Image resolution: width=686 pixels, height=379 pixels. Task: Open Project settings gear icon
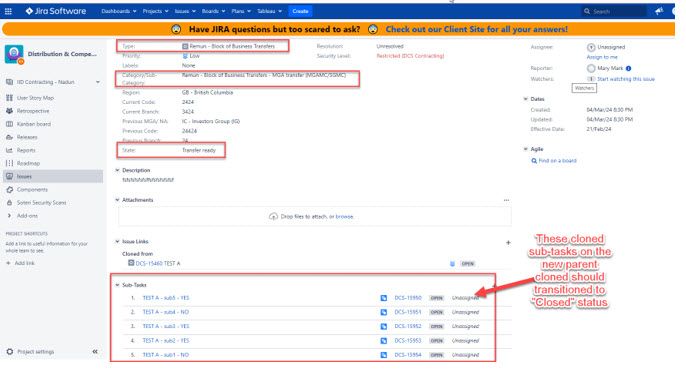[10, 351]
